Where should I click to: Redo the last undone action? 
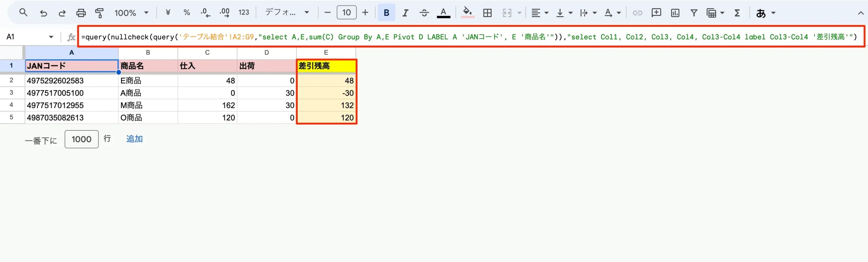pos(62,13)
